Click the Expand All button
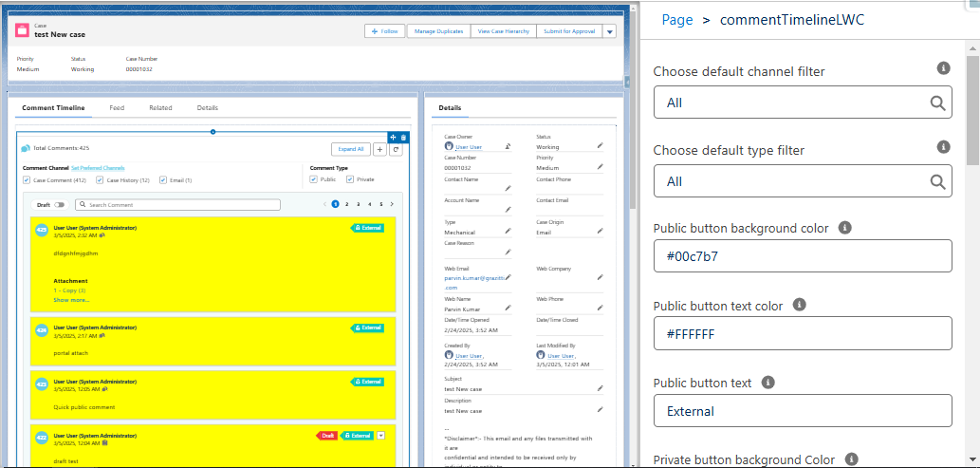The height and width of the screenshot is (468, 980). click(350, 149)
